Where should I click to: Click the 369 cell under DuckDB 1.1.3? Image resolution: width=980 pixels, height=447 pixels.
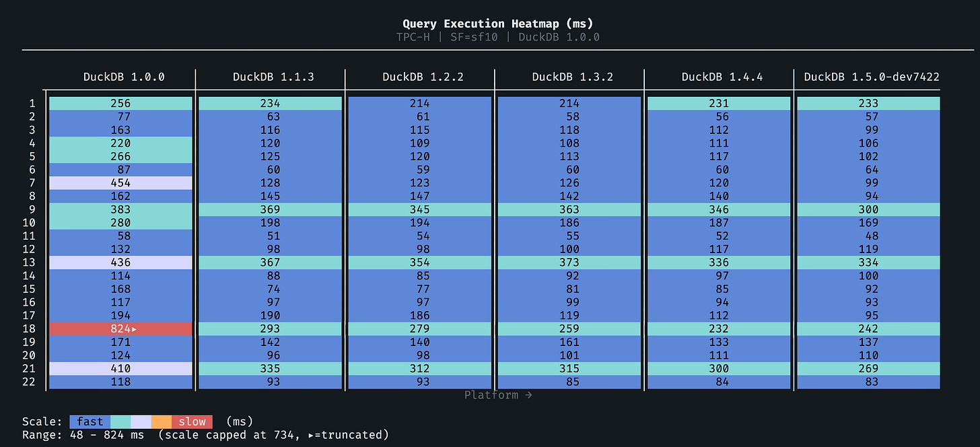(271, 209)
